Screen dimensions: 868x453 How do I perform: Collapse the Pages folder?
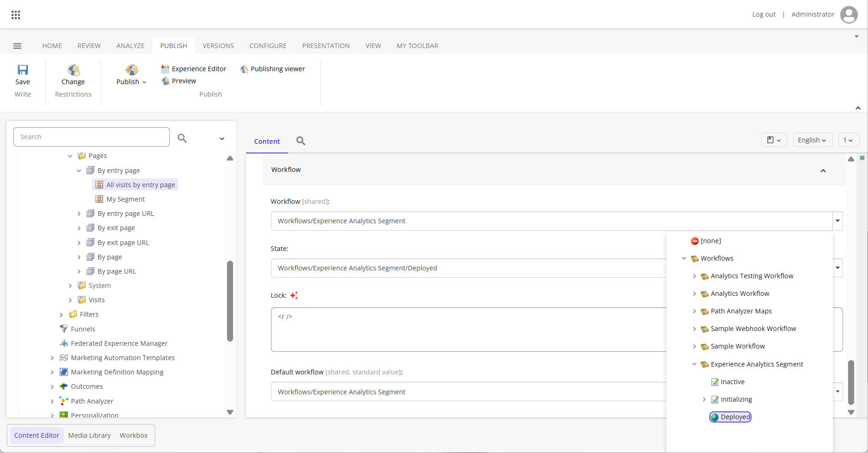[x=70, y=156]
